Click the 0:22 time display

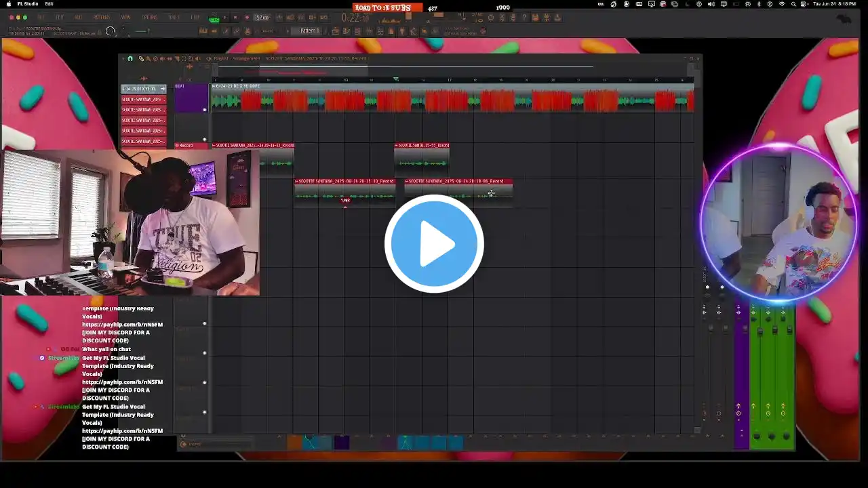point(355,18)
